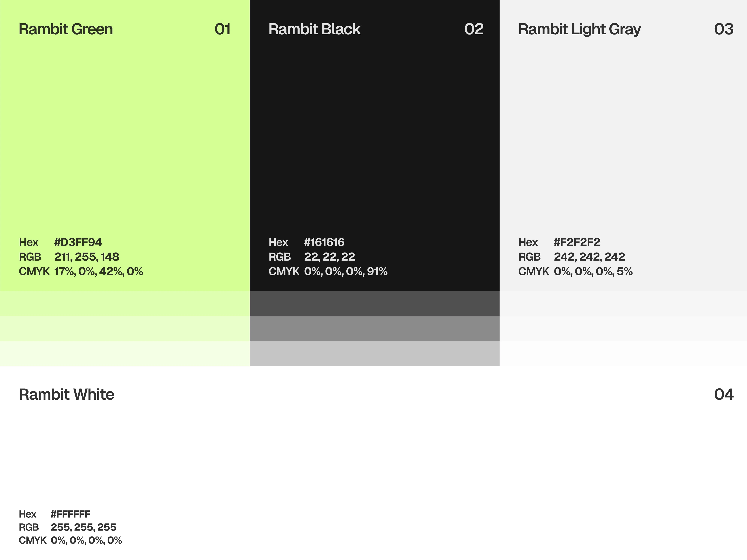The width and height of the screenshot is (747, 560).
Task: Click the white hex value #FFFFFF
Action: tap(71, 514)
